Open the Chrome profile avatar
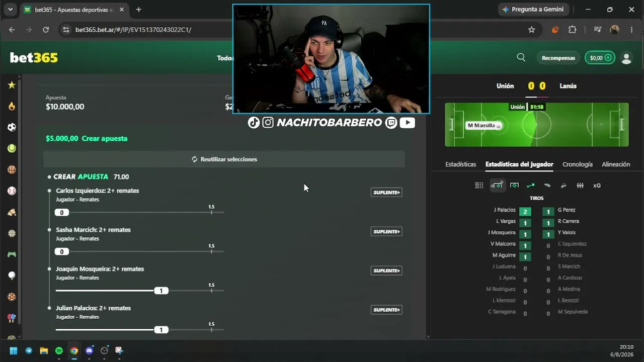 point(614,30)
